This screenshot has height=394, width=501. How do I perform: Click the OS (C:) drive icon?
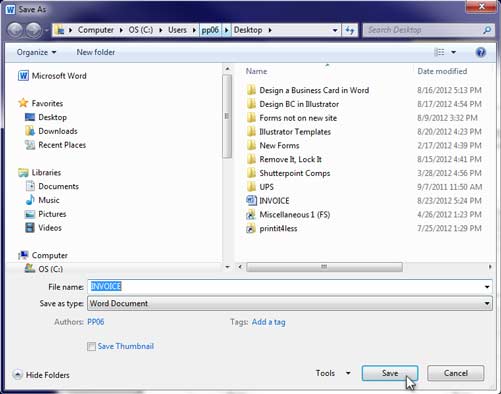pyautogui.click(x=30, y=268)
